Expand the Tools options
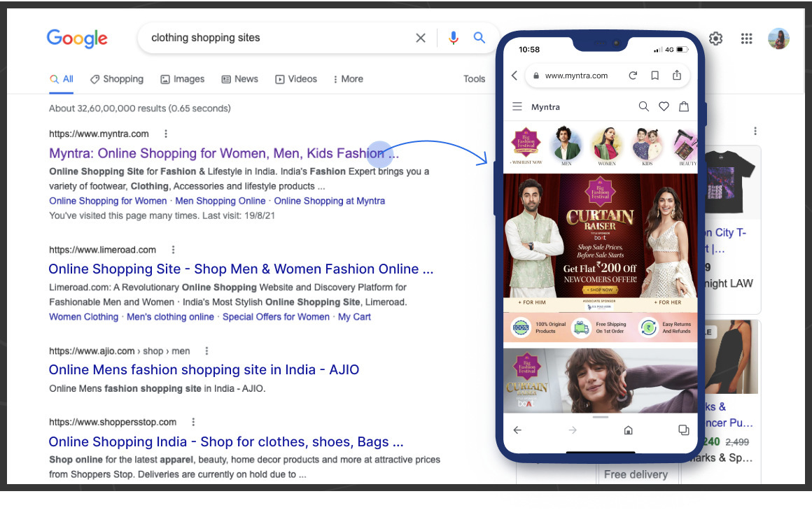The image size is (812, 524). click(474, 78)
